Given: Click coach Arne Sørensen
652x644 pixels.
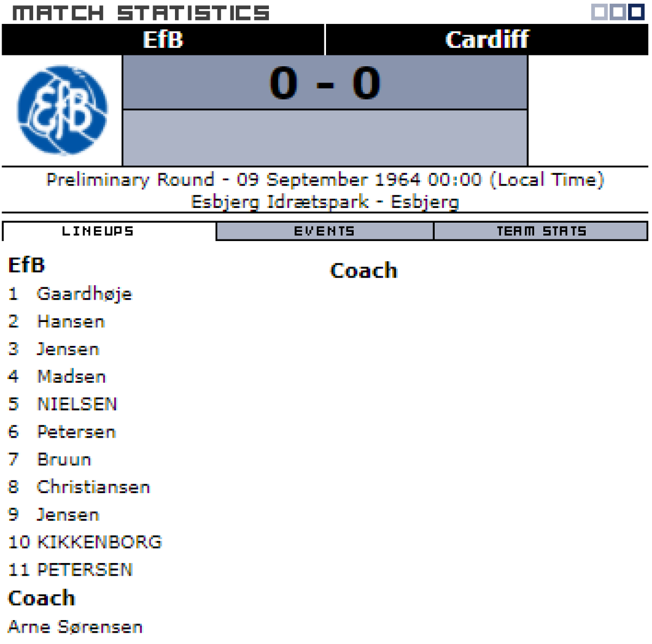Looking at the screenshot, I should (75, 627).
